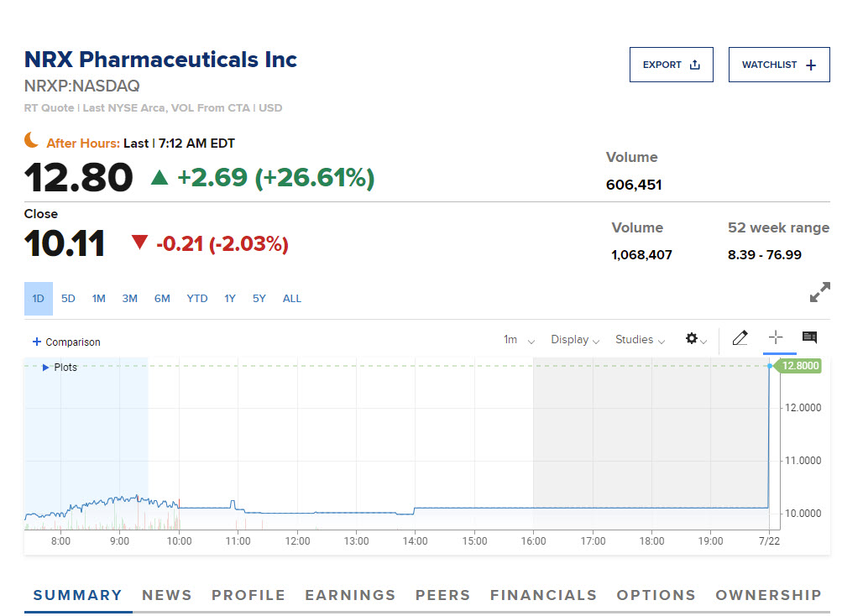Open the 1m interval dropdown
The width and height of the screenshot is (842, 616).
pyautogui.click(x=519, y=340)
